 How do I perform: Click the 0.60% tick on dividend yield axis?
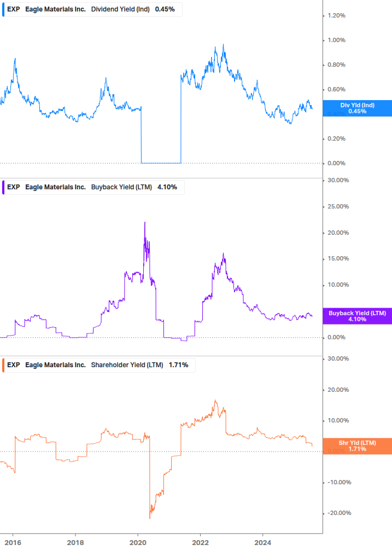(x=336, y=89)
